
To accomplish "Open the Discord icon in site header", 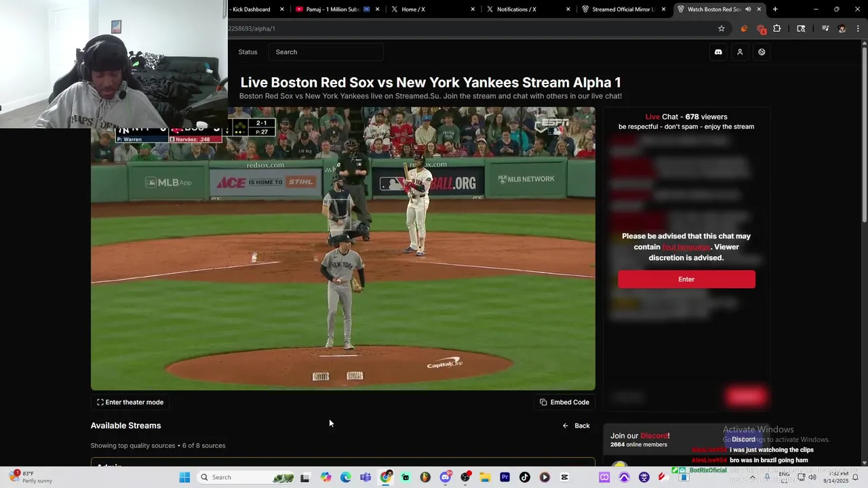I will 718,52.
